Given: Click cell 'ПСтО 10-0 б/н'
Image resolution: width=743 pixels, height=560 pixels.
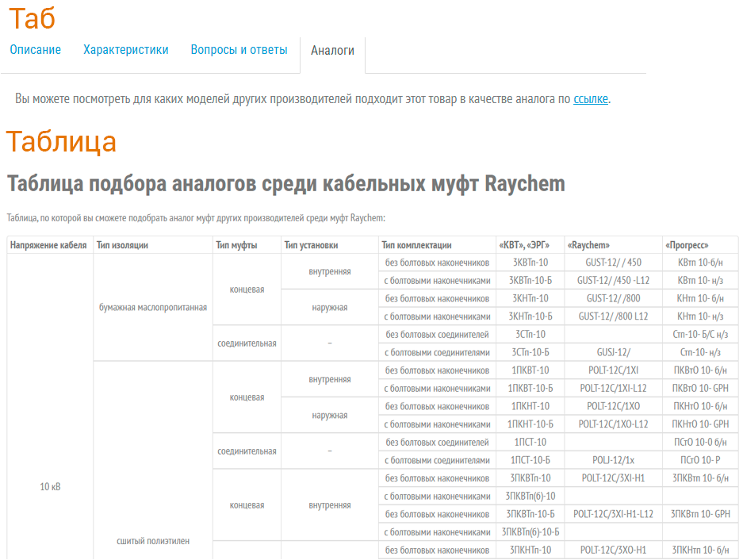Looking at the screenshot, I should pyautogui.click(x=700, y=443).
